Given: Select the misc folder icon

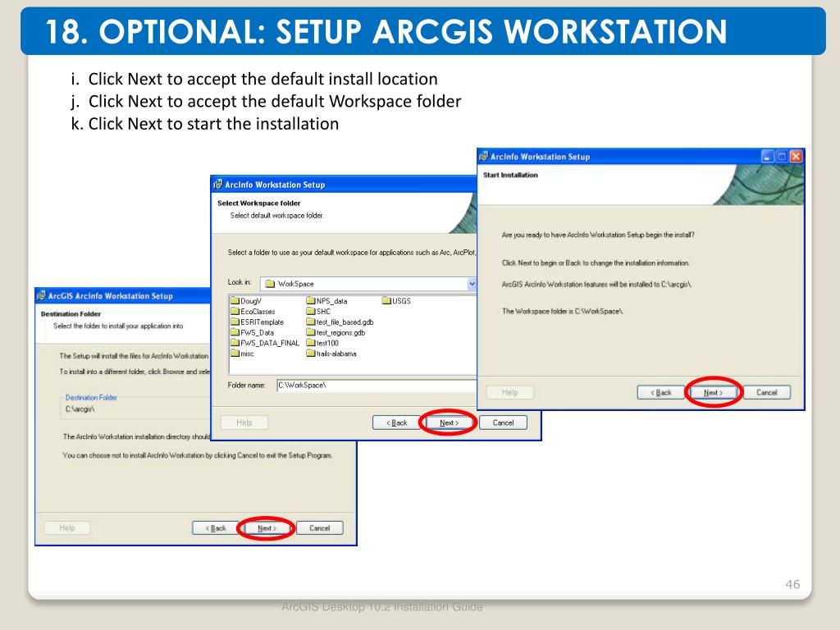Looking at the screenshot, I should (x=235, y=353).
